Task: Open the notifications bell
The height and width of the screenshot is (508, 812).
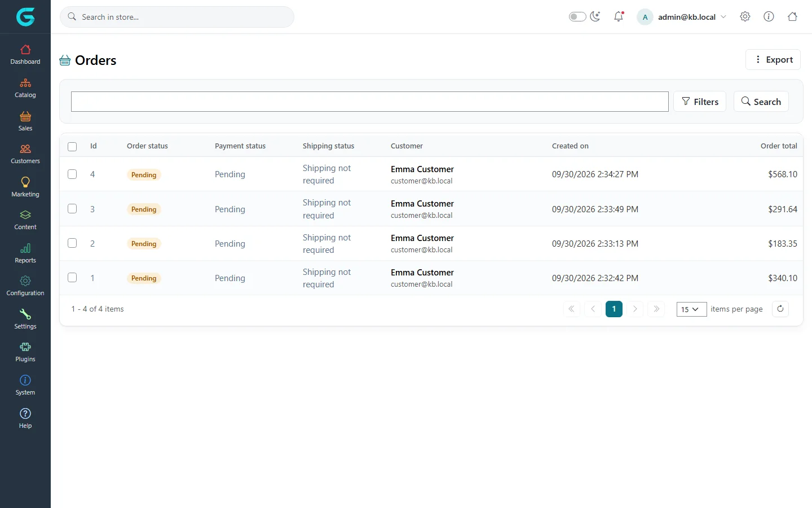Action: click(619, 17)
